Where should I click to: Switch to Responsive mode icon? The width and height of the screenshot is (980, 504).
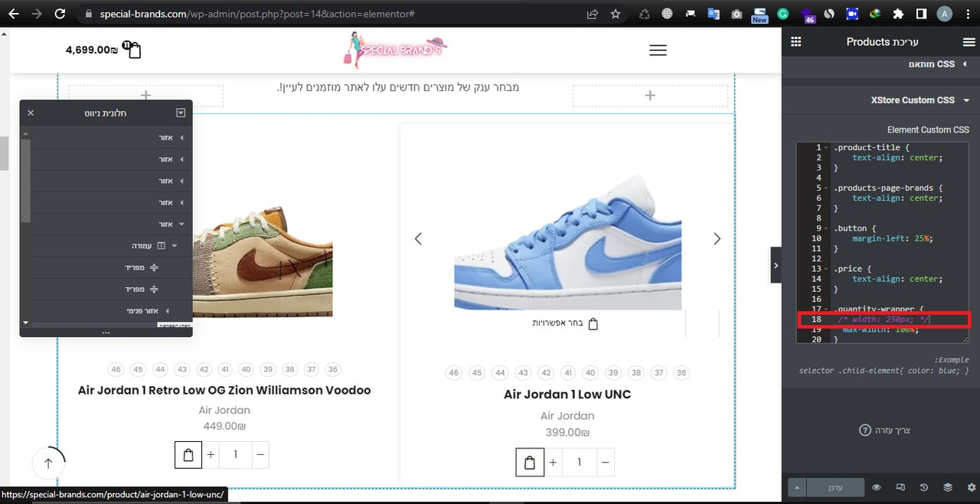coord(900,487)
